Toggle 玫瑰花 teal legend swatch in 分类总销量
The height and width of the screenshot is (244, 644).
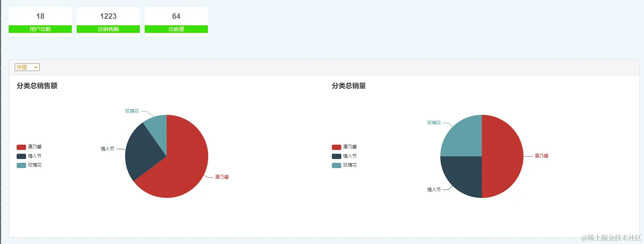click(336, 165)
